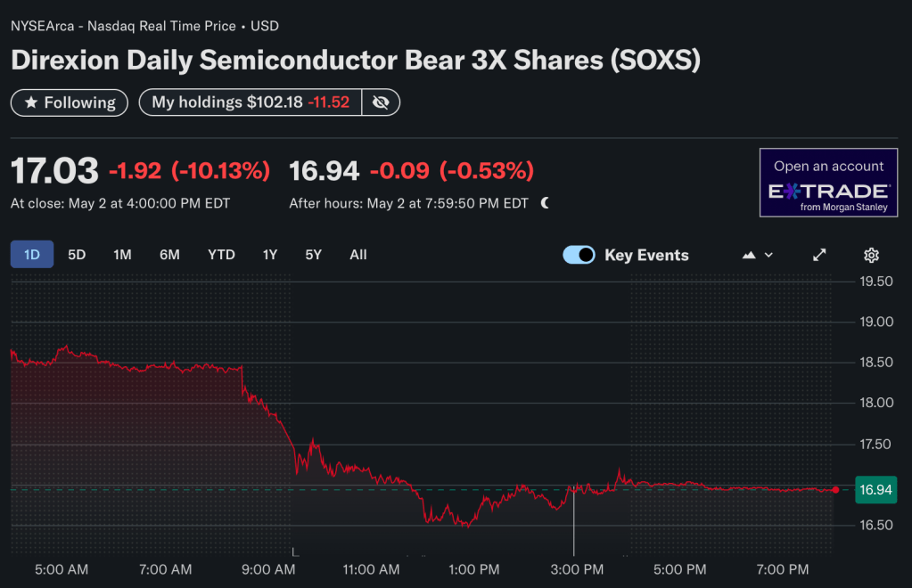The width and height of the screenshot is (912, 588).
Task: Switch to the 5D range tab
Action: [77, 255]
